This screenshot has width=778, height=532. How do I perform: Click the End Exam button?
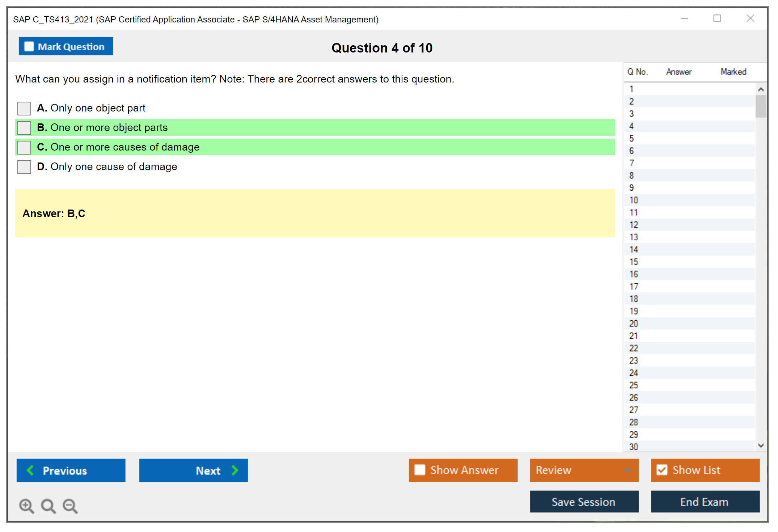click(705, 502)
